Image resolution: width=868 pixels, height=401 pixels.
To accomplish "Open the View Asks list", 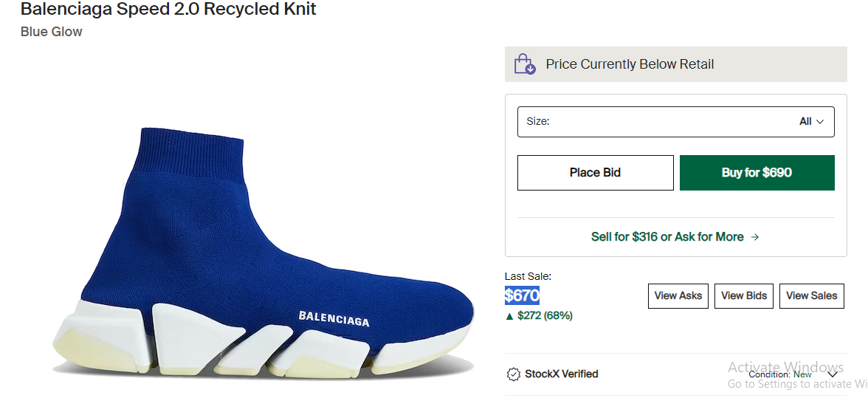I will 678,295.
